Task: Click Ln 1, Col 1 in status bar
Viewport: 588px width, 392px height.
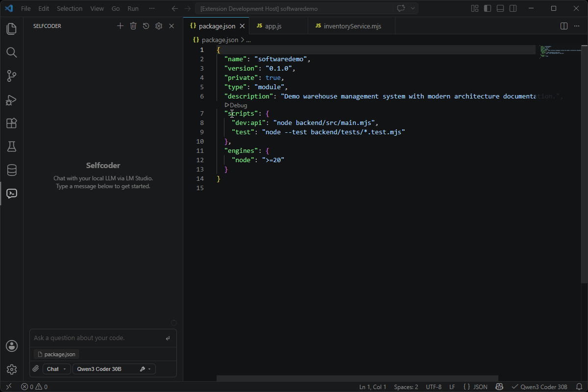Action: pyautogui.click(x=373, y=387)
